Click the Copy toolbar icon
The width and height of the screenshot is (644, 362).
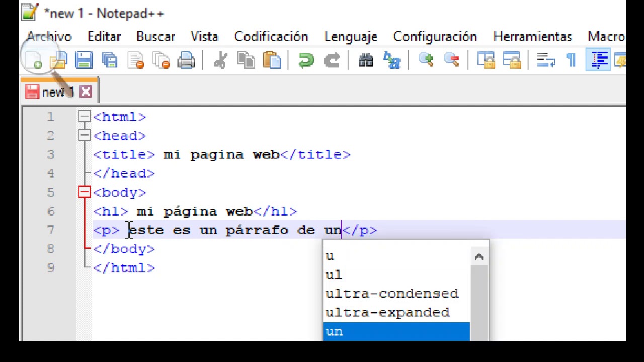coord(246,60)
